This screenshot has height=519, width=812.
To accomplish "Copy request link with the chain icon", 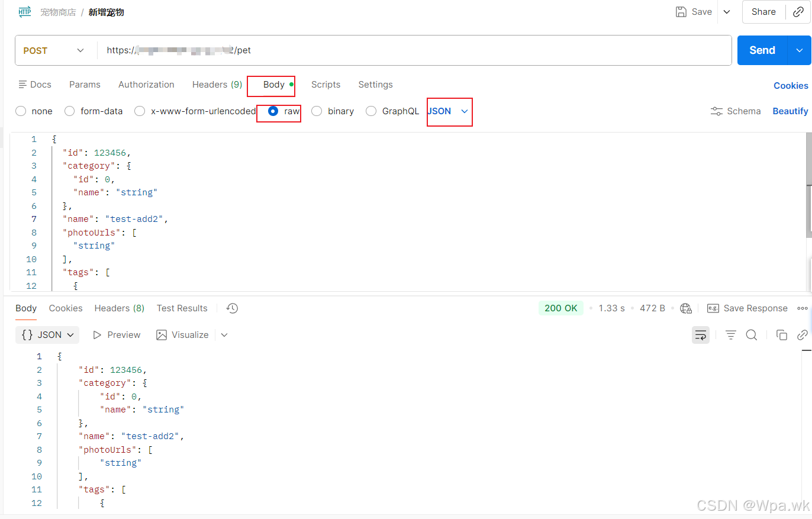I will pos(798,12).
